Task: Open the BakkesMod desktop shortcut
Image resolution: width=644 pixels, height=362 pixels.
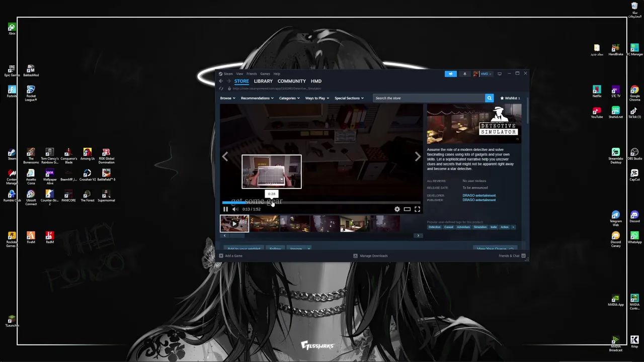Action: coord(31,70)
